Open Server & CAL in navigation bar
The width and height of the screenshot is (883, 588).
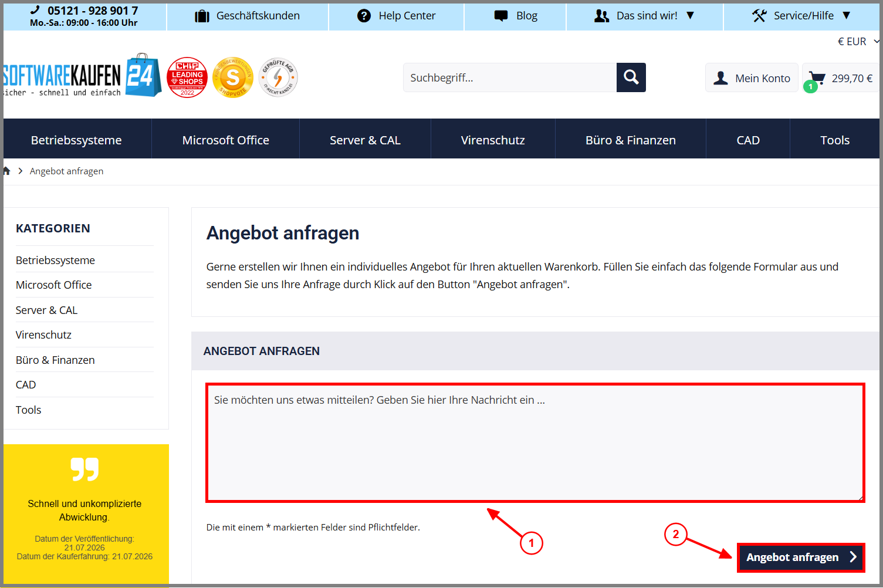click(365, 140)
